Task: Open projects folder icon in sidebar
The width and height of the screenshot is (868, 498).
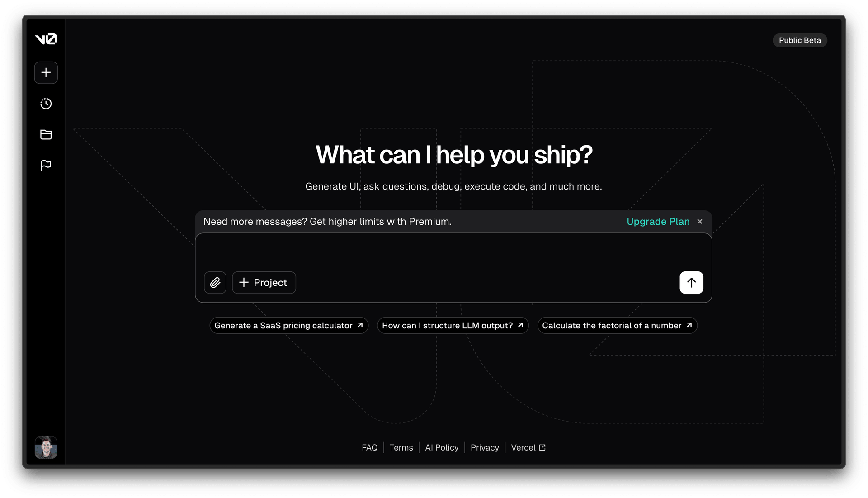Action: pos(46,134)
